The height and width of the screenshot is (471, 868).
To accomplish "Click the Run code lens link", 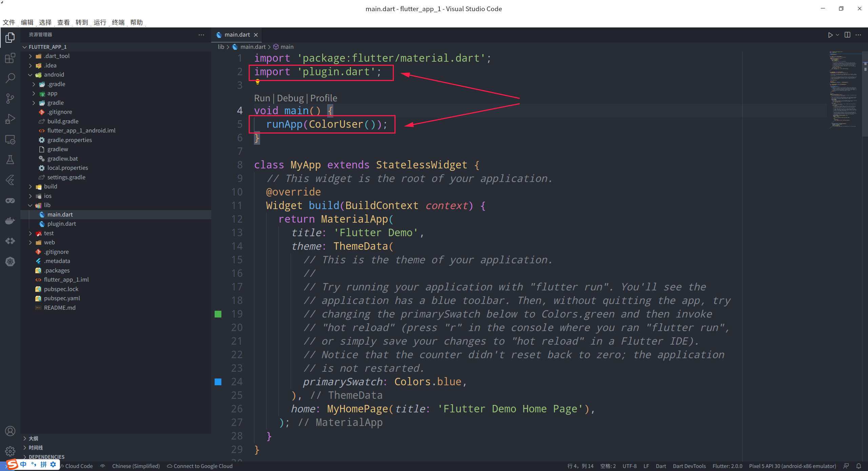I will (x=262, y=98).
